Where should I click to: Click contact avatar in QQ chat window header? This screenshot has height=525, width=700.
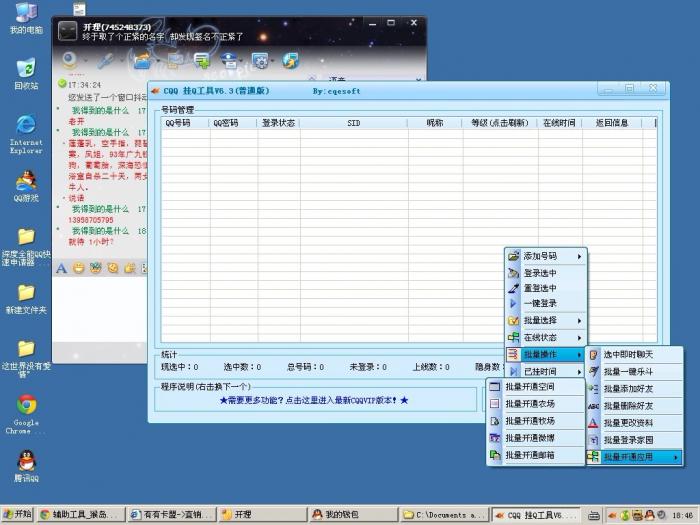tap(68, 31)
